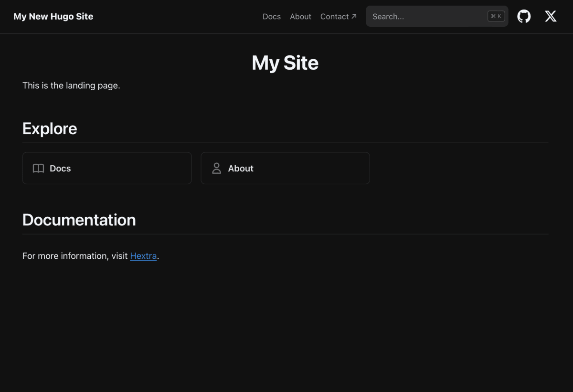
Task: Open the GitHub repository icon
Action: (x=524, y=16)
